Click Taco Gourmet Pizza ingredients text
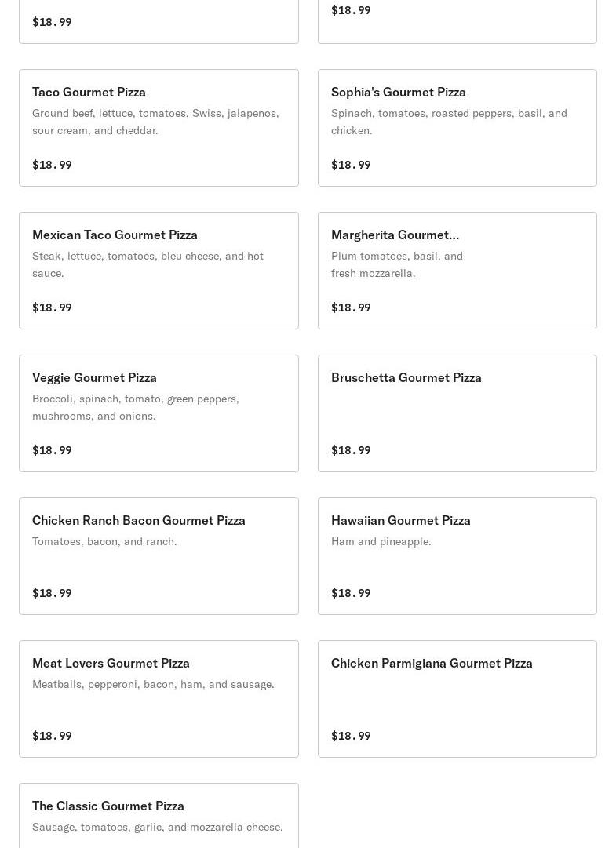The image size is (616, 848). tap(155, 122)
